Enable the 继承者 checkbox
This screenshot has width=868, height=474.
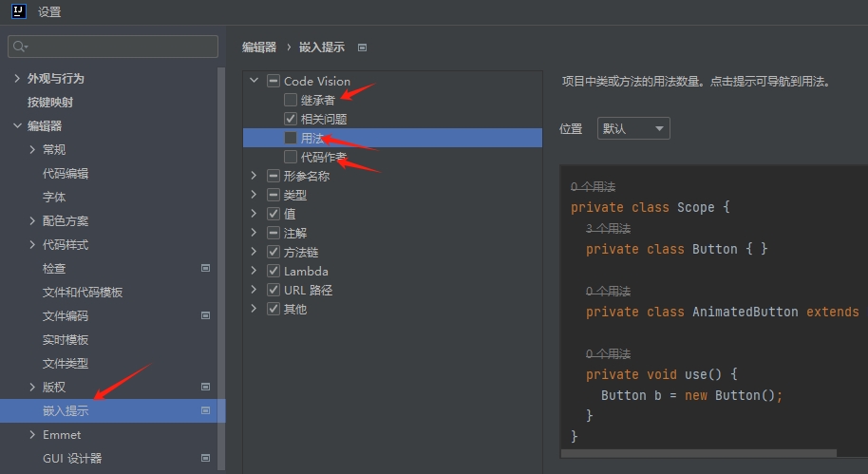[x=290, y=100]
